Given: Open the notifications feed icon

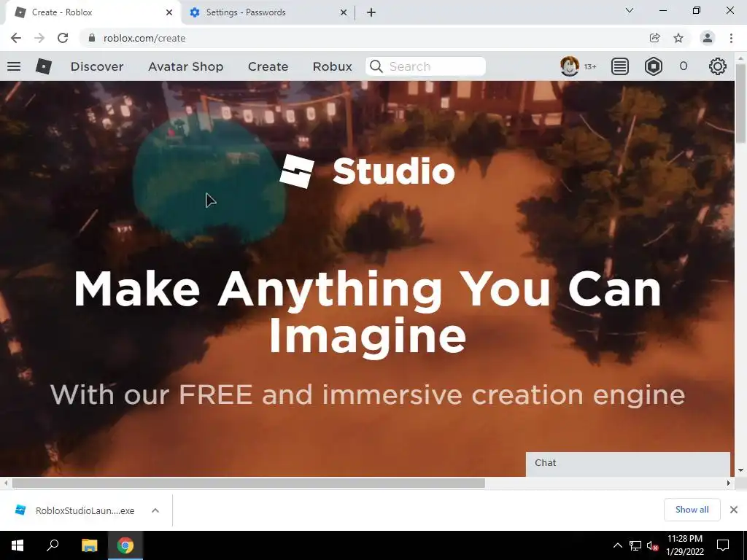Looking at the screenshot, I should [x=619, y=66].
